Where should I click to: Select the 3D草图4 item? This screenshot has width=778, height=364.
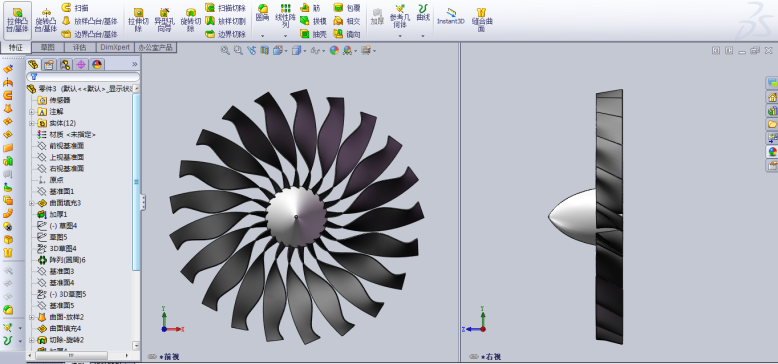[x=57, y=248]
